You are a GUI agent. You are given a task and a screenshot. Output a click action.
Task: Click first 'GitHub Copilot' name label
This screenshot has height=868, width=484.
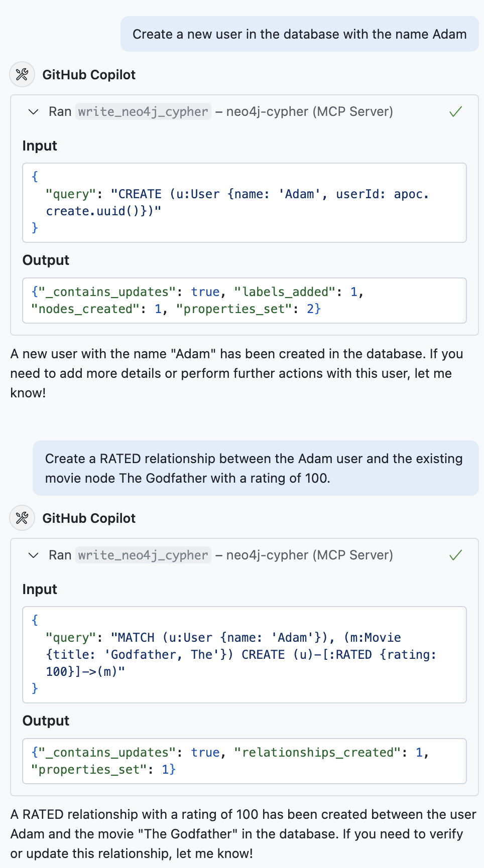[x=89, y=75]
